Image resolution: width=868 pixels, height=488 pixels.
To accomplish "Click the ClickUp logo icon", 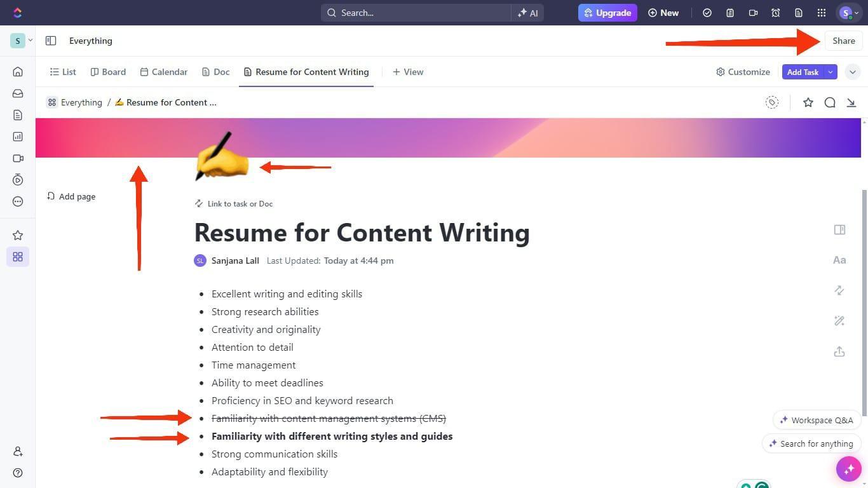I will 17,13.
